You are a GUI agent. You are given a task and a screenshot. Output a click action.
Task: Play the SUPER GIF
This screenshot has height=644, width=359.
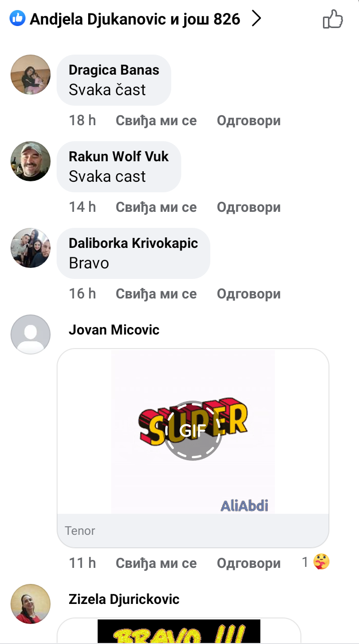coord(193,431)
